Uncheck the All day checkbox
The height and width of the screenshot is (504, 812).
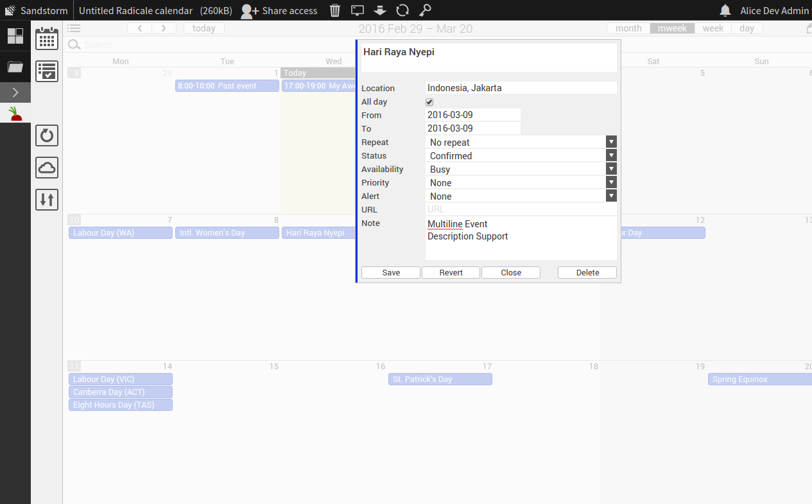pos(429,102)
